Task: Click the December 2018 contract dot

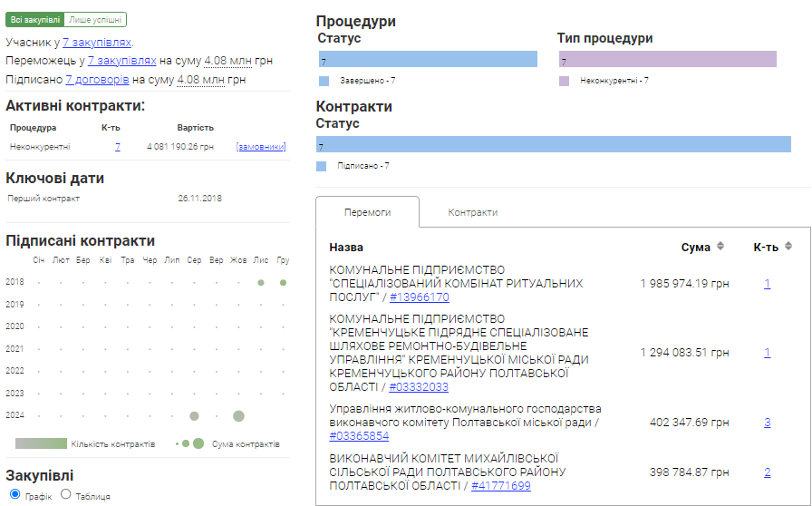Action: tap(283, 283)
